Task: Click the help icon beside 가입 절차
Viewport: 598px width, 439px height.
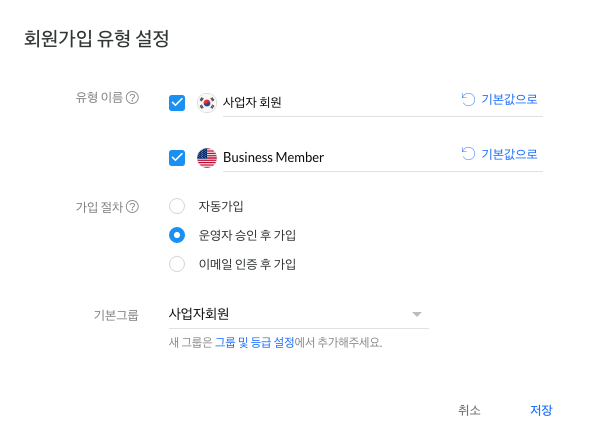Action: [132, 207]
